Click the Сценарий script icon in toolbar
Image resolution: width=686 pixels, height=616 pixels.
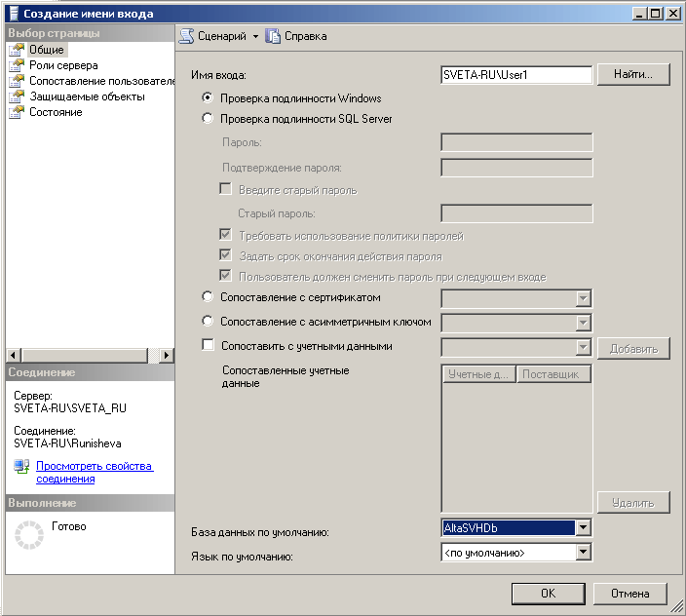187,36
